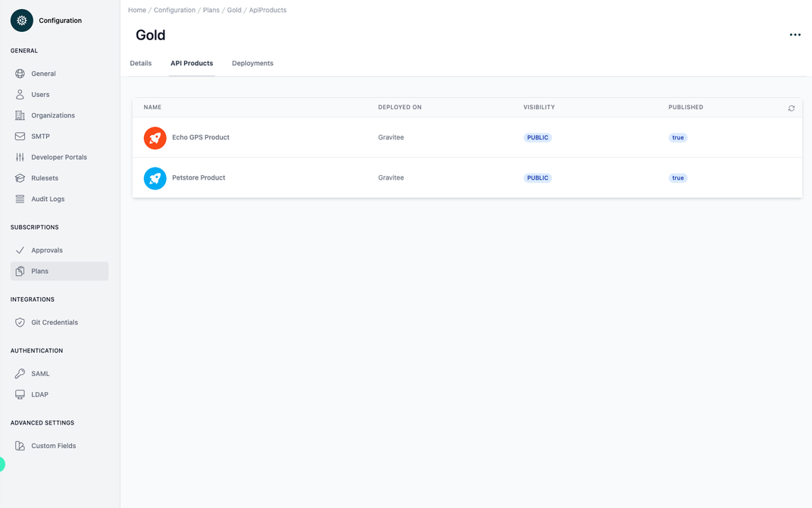This screenshot has width=812, height=508.
Task: Click the Git Credentials icon
Action: (20, 321)
